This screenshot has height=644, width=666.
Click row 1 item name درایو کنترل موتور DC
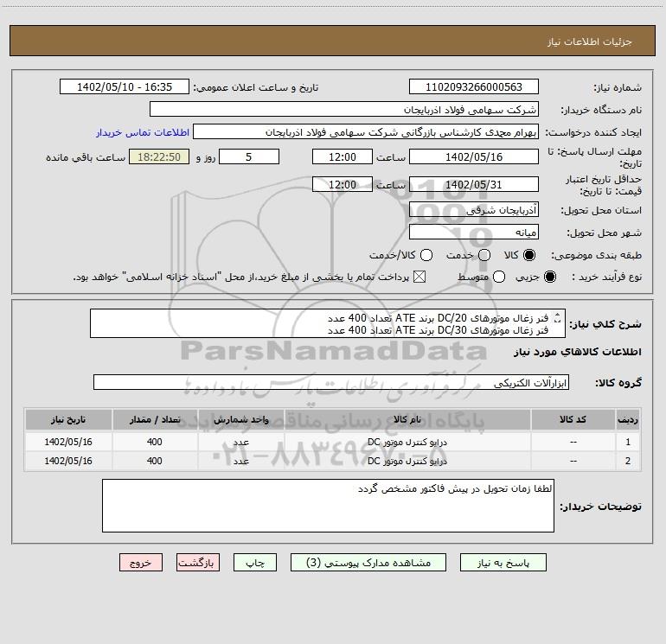coord(407,442)
